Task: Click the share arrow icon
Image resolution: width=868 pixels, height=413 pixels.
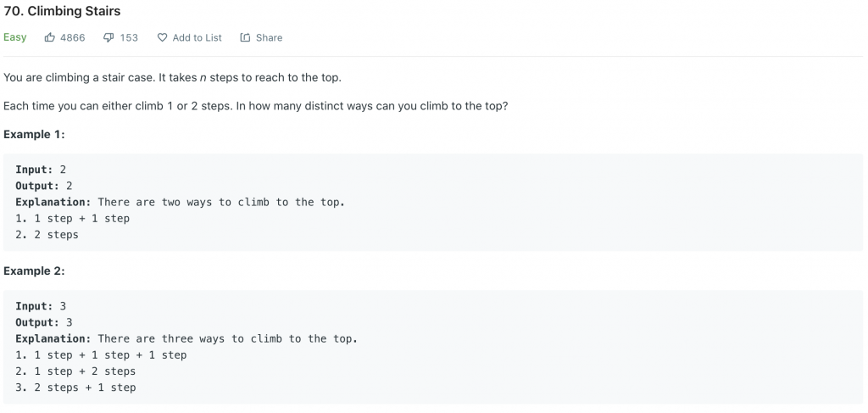Action: pyautogui.click(x=245, y=37)
